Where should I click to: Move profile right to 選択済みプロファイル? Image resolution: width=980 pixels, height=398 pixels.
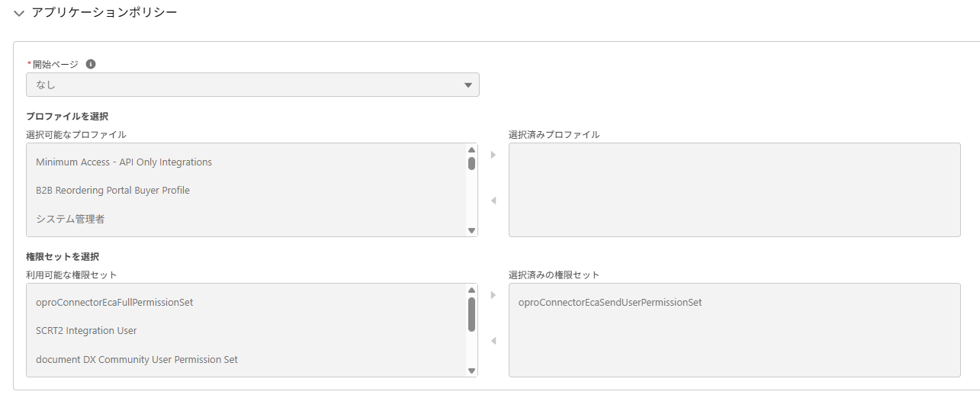click(493, 155)
